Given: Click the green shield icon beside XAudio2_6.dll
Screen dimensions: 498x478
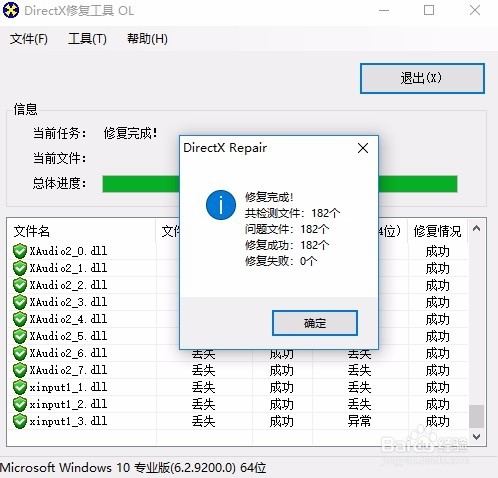Looking at the screenshot, I should click(20, 353).
